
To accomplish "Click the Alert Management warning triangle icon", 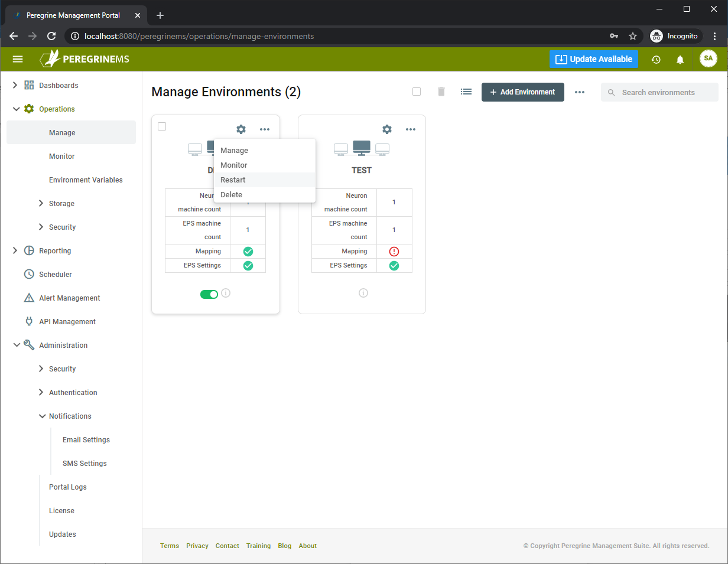I will [29, 298].
